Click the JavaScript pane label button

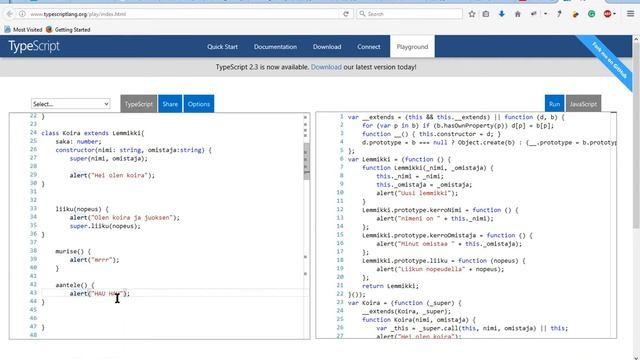pos(583,104)
